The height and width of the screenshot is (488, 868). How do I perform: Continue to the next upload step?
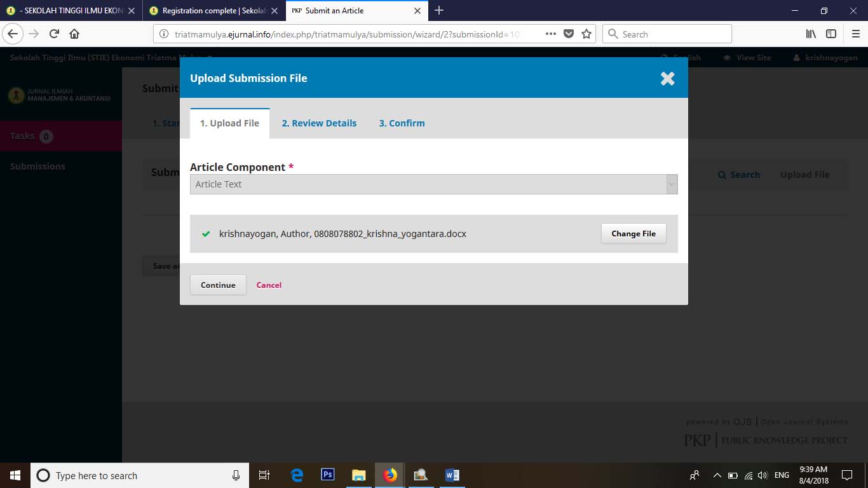[218, 285]
